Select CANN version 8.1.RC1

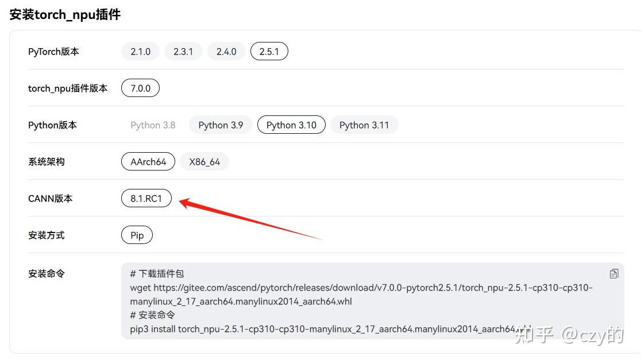point(146,199)
